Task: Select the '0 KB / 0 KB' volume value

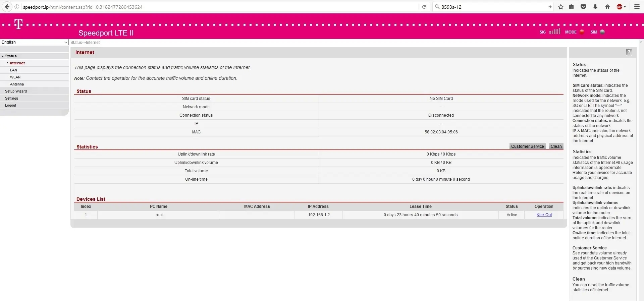Action: click(441, 163)
